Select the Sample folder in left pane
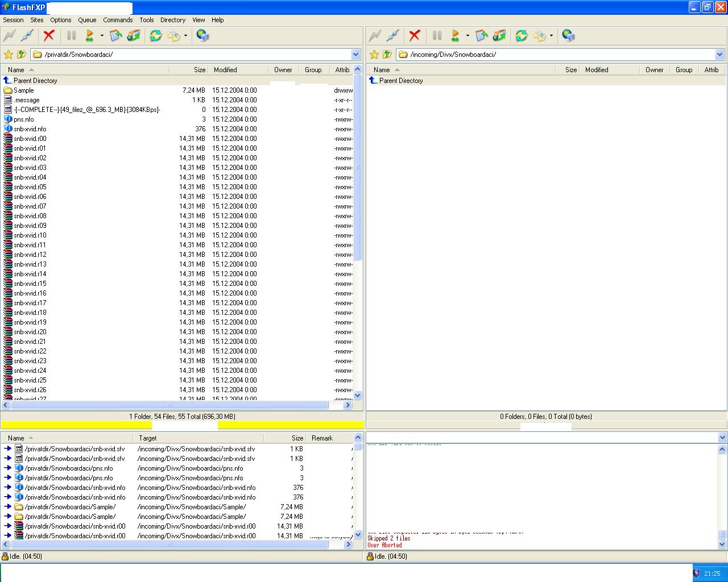 [x=24, y=90]
